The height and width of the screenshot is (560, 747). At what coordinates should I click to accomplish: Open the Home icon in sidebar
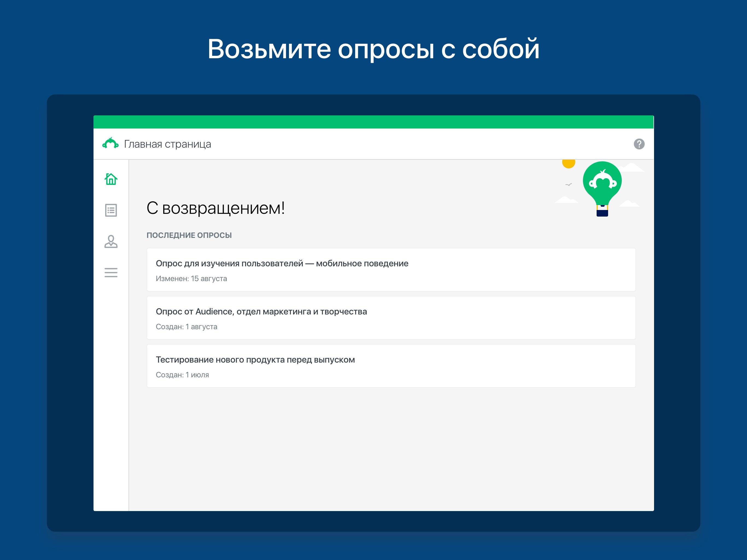click(111, 179)
